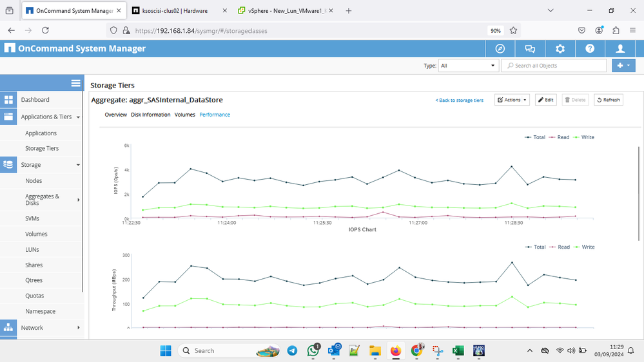Click the Refresh button
This screenshot has width=644, height=362.
click(608, 100)
